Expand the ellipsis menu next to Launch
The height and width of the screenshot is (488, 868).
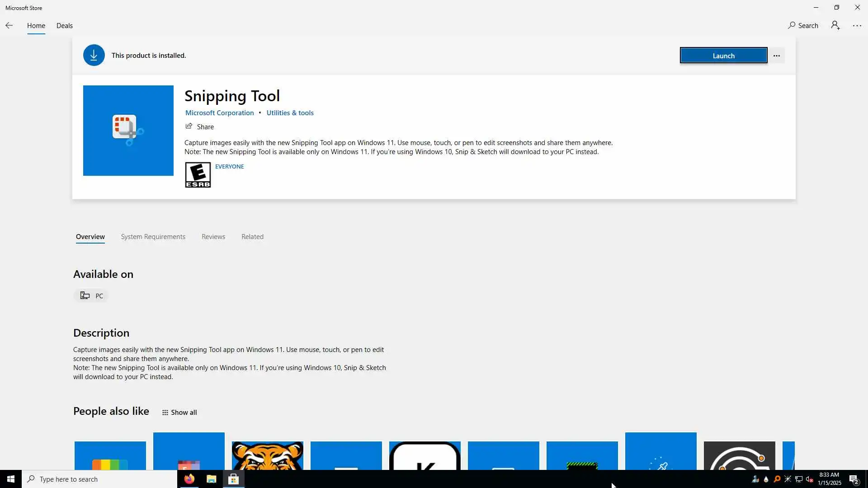coord(777,56)
